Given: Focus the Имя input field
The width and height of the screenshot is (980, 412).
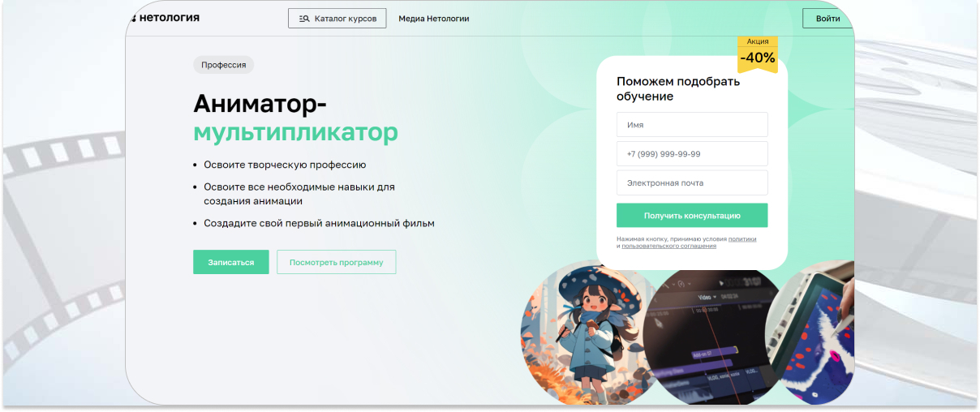Looking at the screenshot, I should pyautogui.click(x=692, y=125).
